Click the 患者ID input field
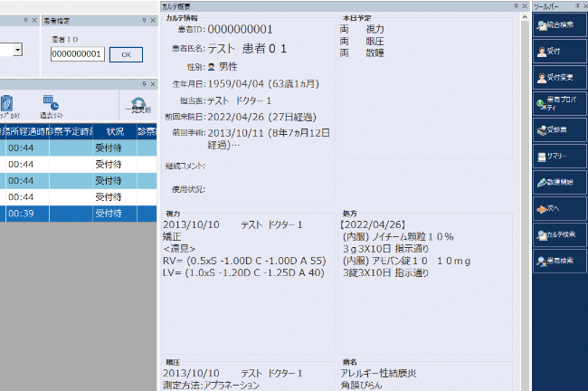The height and width of the screenshot is (391, 588). 77,54
